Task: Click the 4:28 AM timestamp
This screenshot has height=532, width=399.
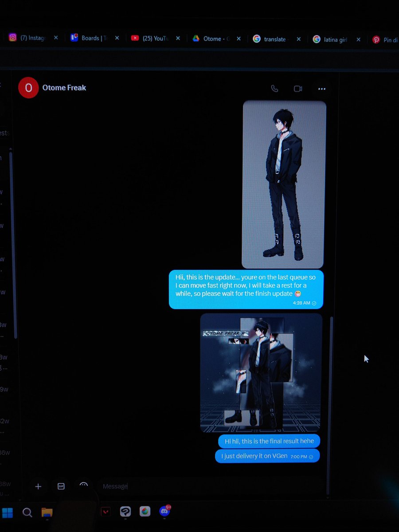Action: coord(301,303)
